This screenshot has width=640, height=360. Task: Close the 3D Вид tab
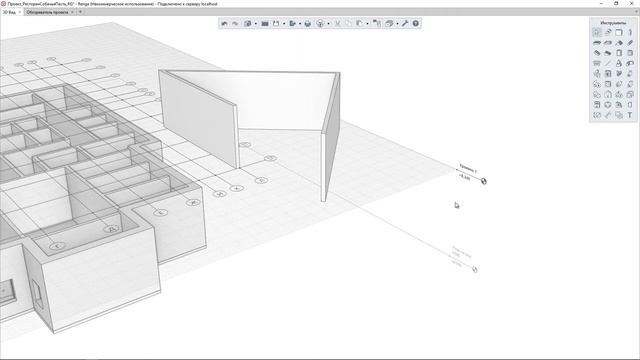coord(20,12)
